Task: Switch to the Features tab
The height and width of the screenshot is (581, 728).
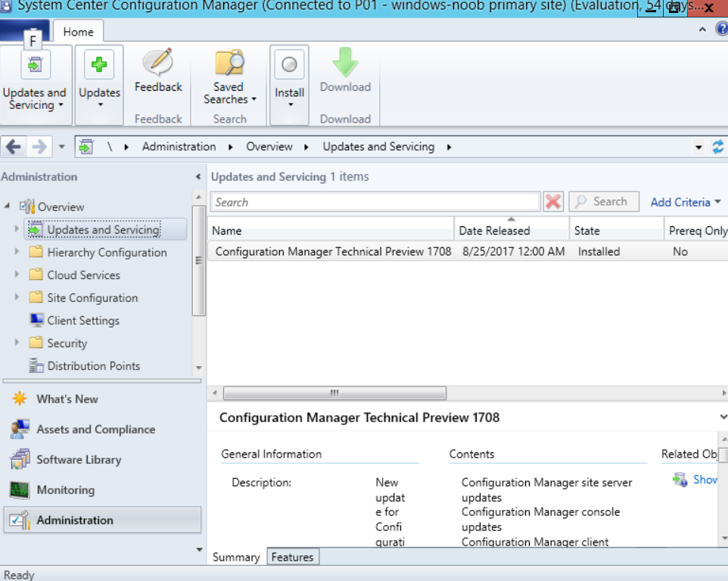Action: 293,557
